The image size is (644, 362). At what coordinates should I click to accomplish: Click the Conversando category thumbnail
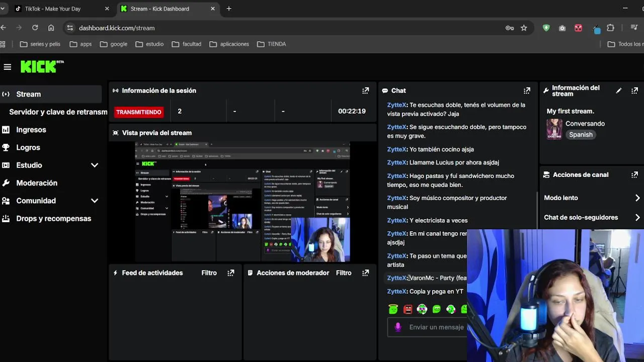554,129
